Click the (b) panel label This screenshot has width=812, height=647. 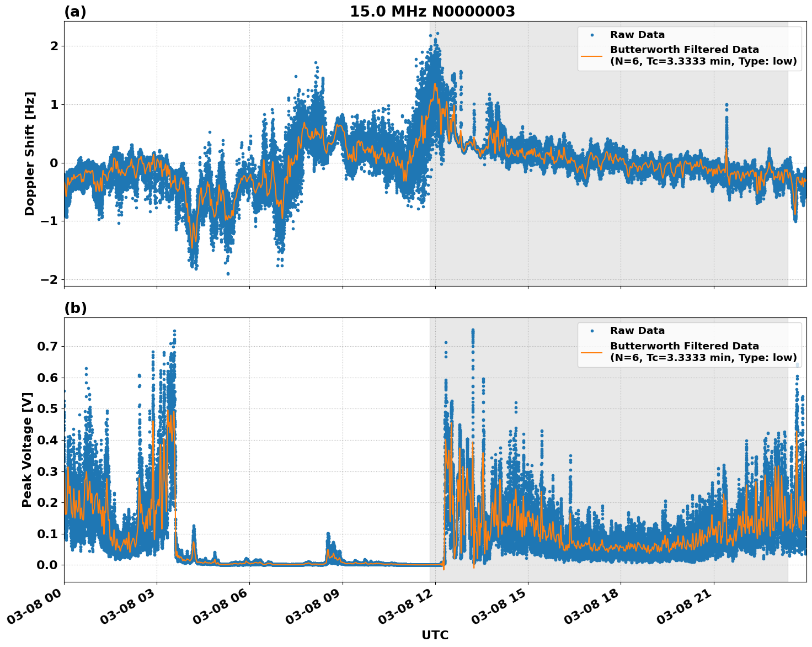click(x=75, y=308)
